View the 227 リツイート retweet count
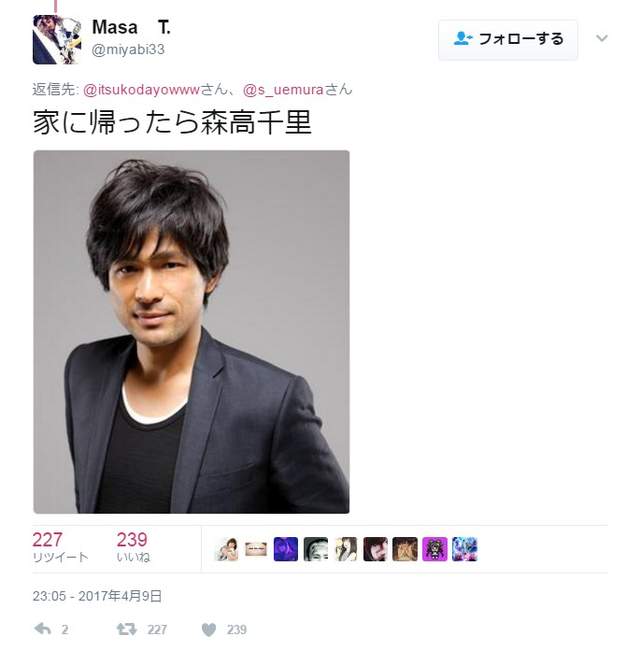This screenshot has height=651, width=640. click(61, 547)
